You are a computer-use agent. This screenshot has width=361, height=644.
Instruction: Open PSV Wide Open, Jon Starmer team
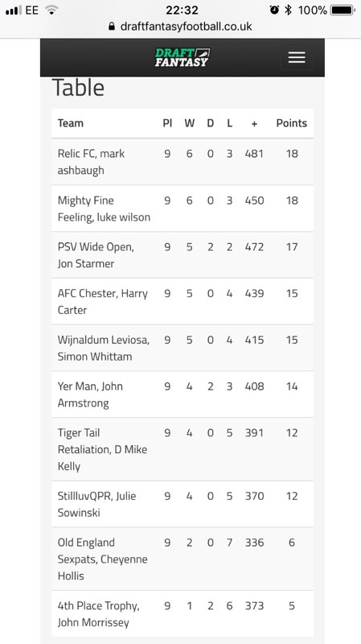coord(183,255)
